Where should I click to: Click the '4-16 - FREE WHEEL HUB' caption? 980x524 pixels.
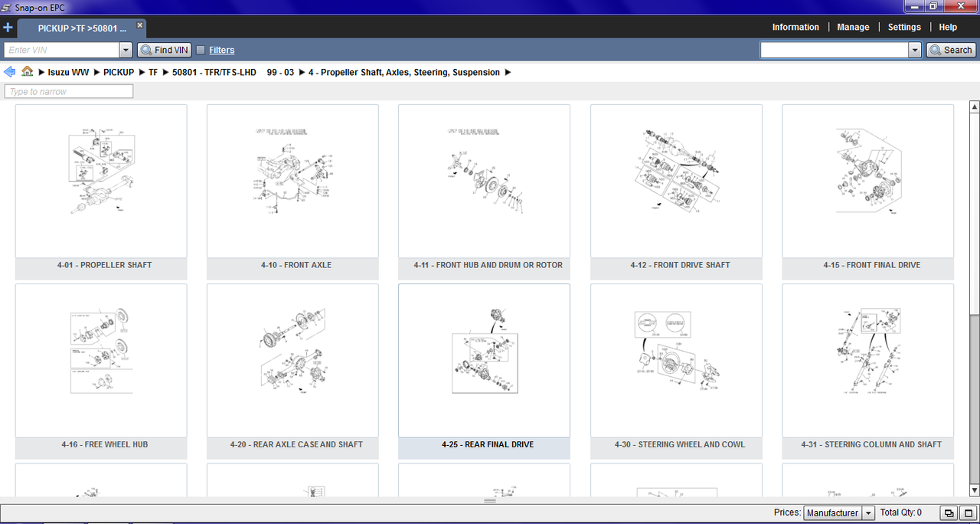(105, 444)
